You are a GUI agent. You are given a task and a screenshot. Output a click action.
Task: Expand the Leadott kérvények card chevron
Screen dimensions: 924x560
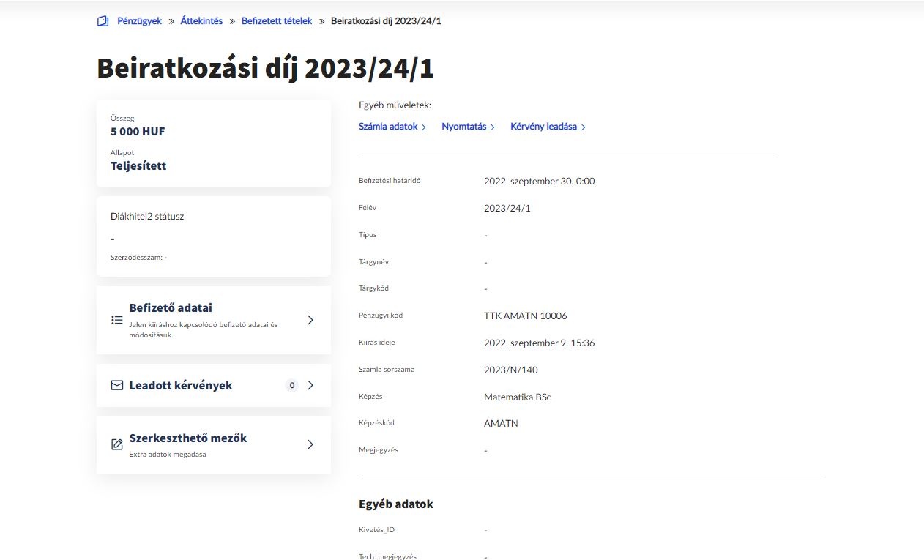310,385
